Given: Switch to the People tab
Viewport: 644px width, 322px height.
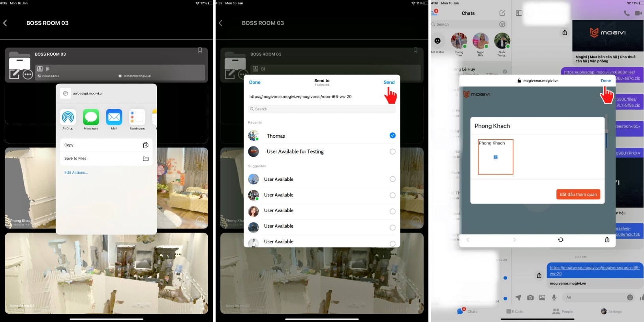Looking at the screenshot, I should pyautogui.click(x=562, y=311).
